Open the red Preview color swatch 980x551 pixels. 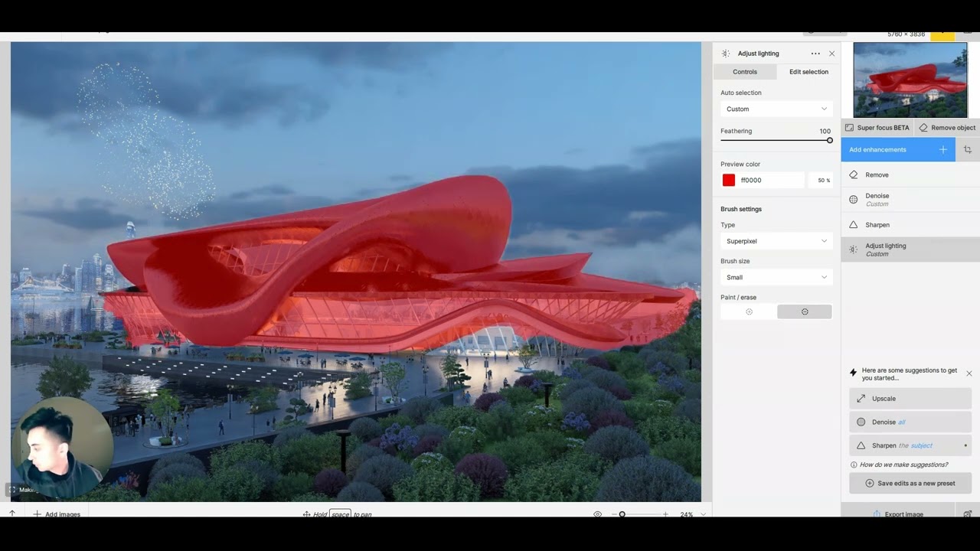coord(729,181)
